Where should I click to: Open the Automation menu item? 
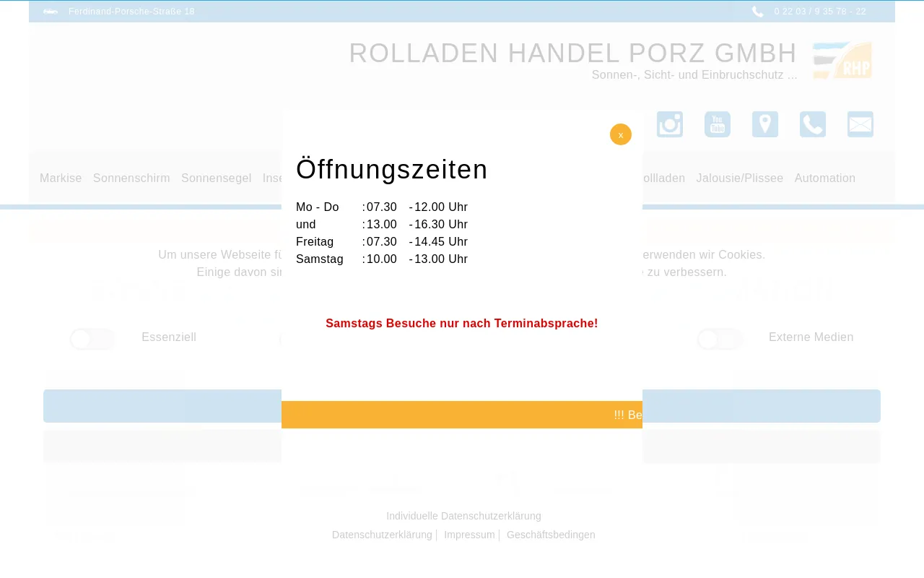coord(825,178)
